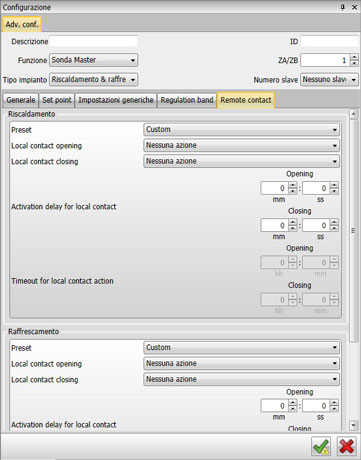
Task: Open Riscaldamento Local contact opening dropdown
Action: coord(241,145)
